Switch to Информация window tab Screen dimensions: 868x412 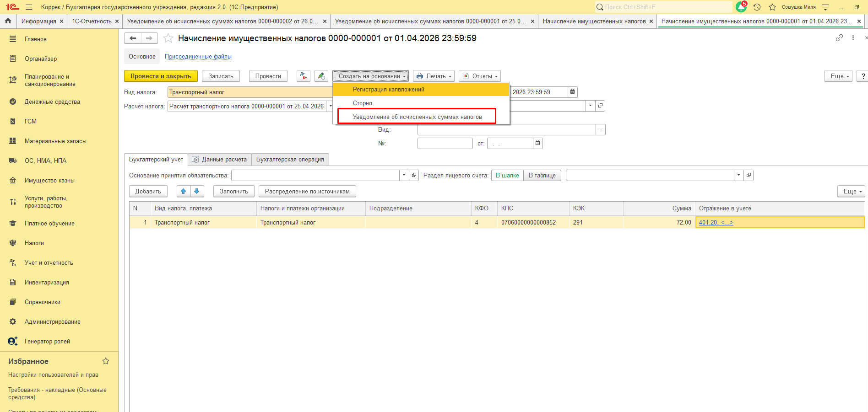(38, 21)
